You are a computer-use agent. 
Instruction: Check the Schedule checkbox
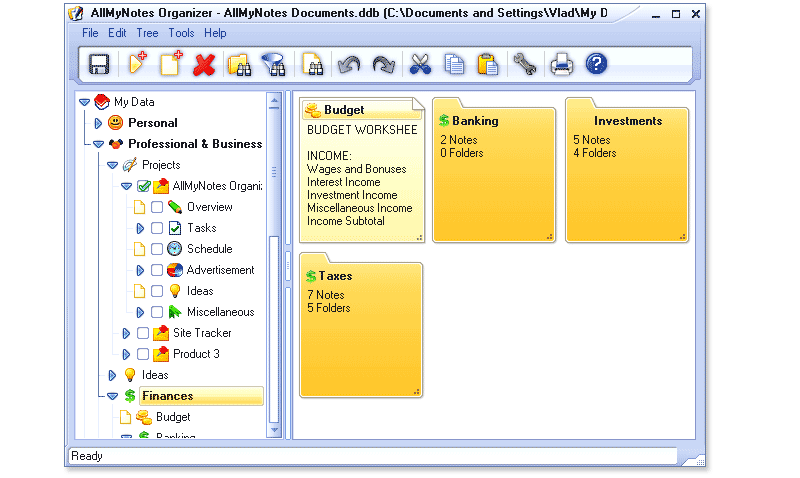pyautogui.click(x=157, y=249)
